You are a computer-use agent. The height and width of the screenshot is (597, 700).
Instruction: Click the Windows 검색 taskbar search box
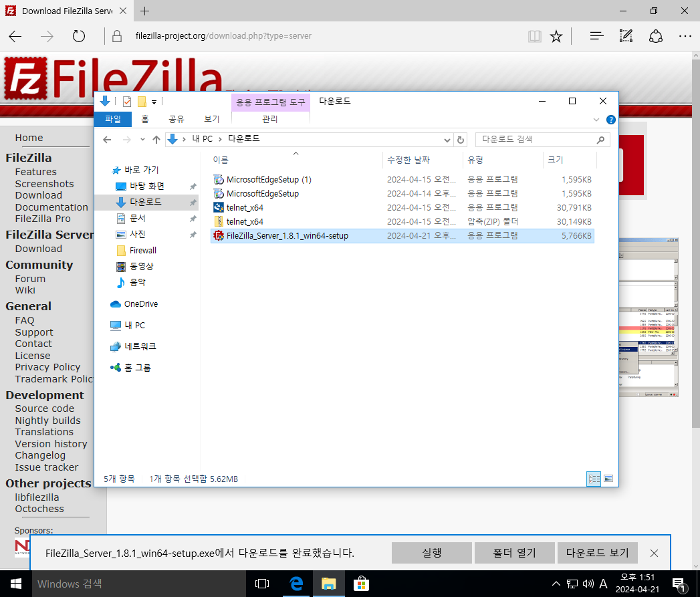(139, 584)
